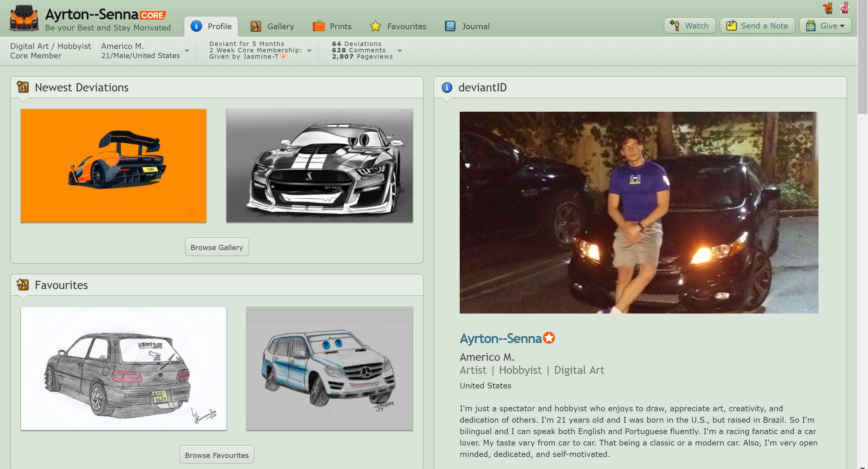This screenshot has width=868, height=469.
Task: Open the Mercedes SUV cartoon favourite
Action: (330, 368)
